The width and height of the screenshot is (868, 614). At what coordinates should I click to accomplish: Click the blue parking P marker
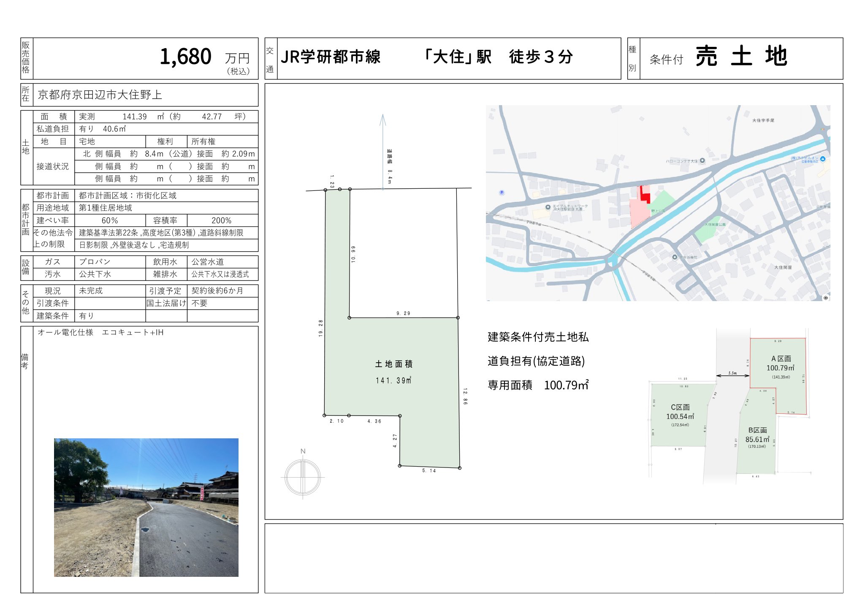tap(502, 192)
